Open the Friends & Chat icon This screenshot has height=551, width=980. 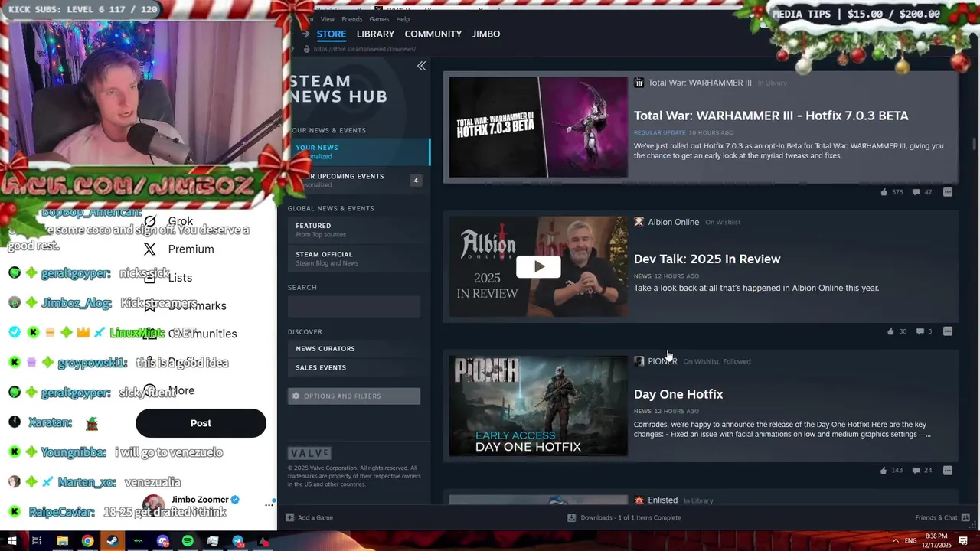click(x=965, y=517)
